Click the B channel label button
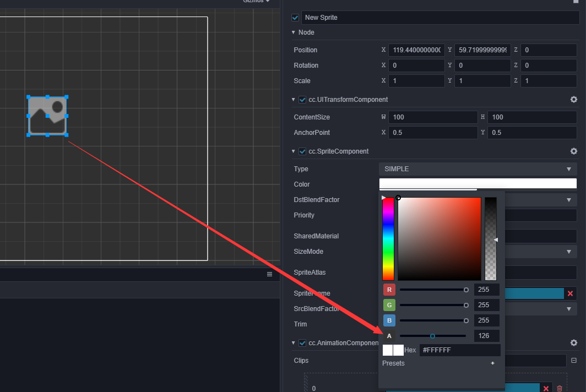Screen dimensions: 586x392 [389, 320]
